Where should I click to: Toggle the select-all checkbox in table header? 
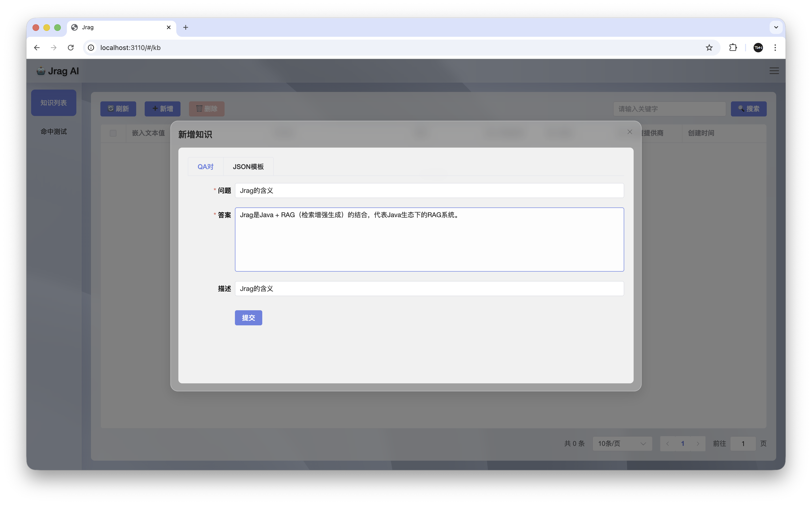point(113,133)
